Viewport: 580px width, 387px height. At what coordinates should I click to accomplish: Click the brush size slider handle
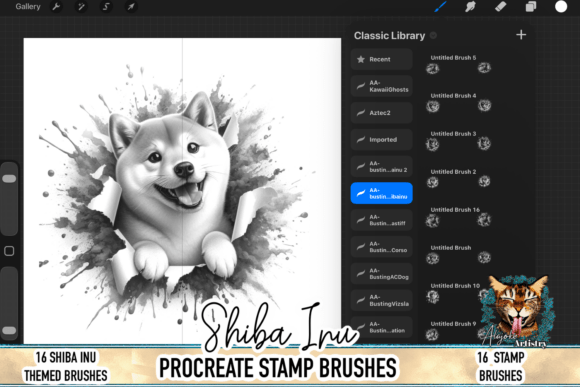pyautogui.click(x=9, y=179)
